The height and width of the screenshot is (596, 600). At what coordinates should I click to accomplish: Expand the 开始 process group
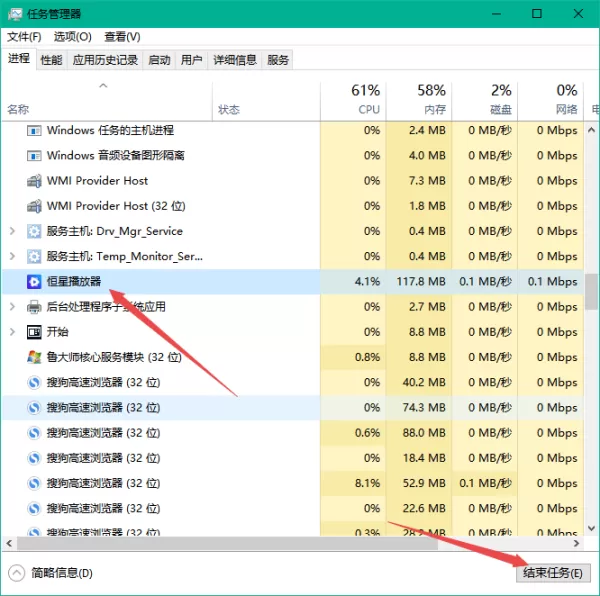click(x=12, y=332)
